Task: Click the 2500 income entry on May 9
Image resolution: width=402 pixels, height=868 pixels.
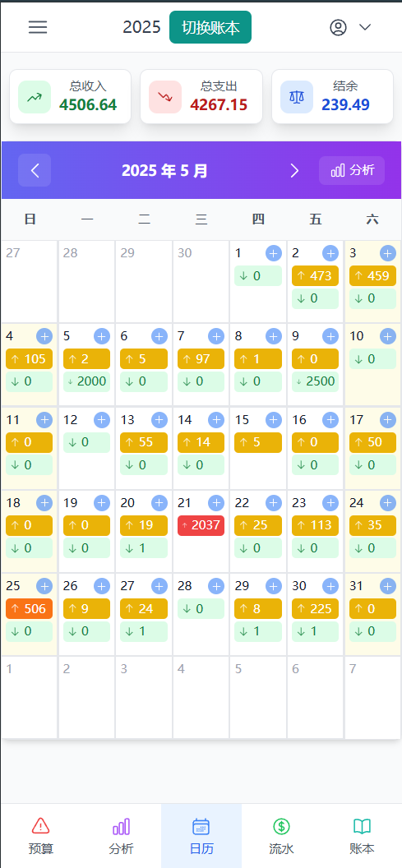Action: click(315, 382)
